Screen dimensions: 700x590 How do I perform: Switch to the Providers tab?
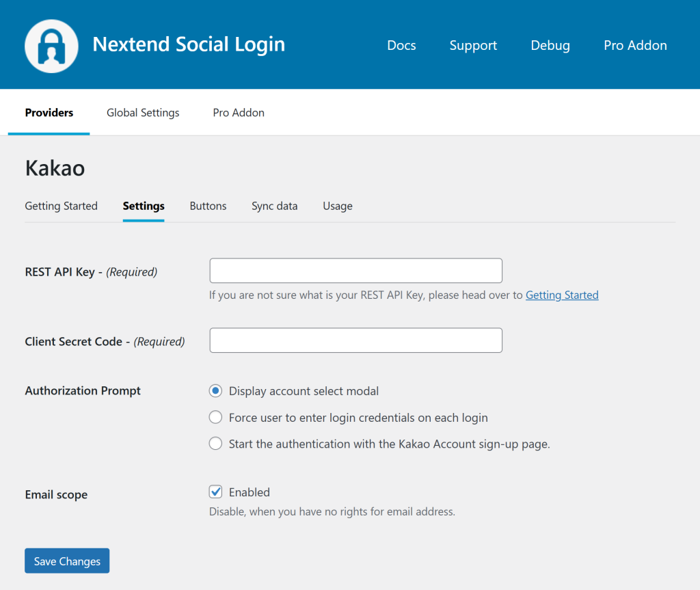tap(49, 113)
